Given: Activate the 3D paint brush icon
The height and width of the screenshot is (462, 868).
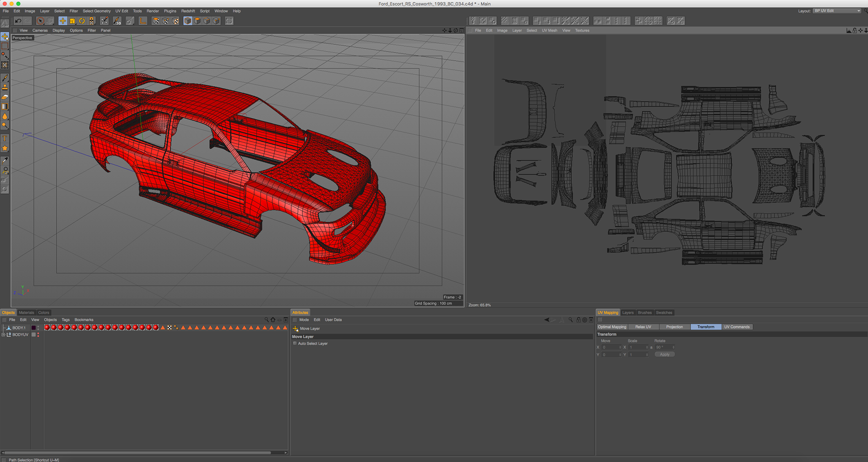Looking at the screenshot, I should pyautogui.click(x=117, y=21).
